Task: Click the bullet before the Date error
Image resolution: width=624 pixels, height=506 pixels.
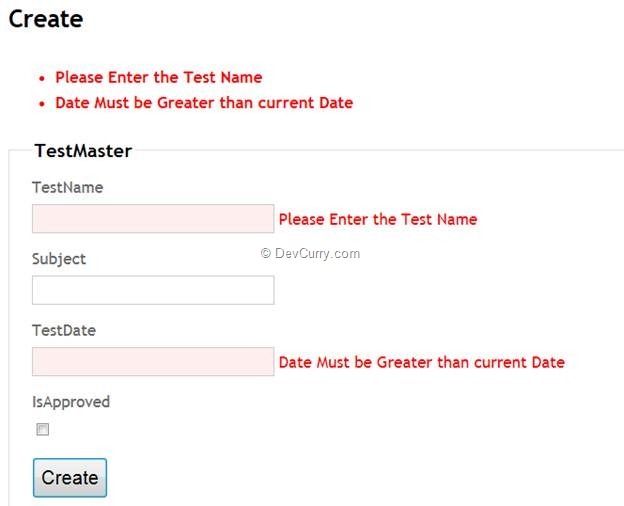Action: pos(42,103)
